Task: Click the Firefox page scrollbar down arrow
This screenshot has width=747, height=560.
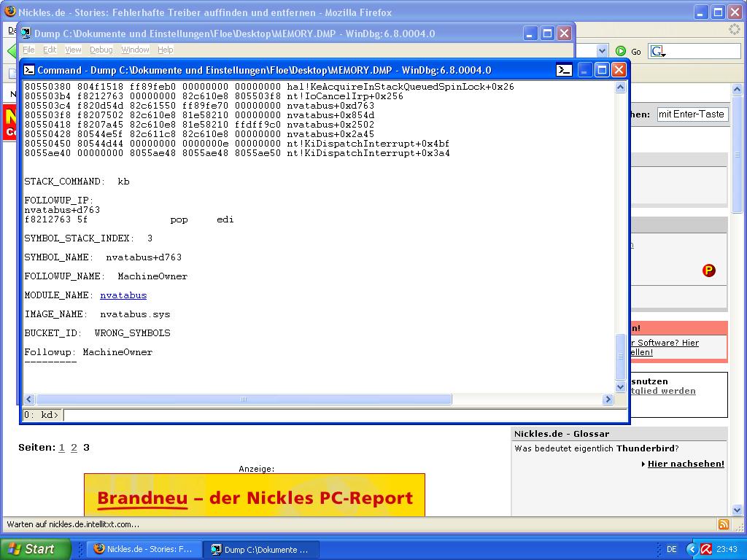Action: [x=737, y=510]
